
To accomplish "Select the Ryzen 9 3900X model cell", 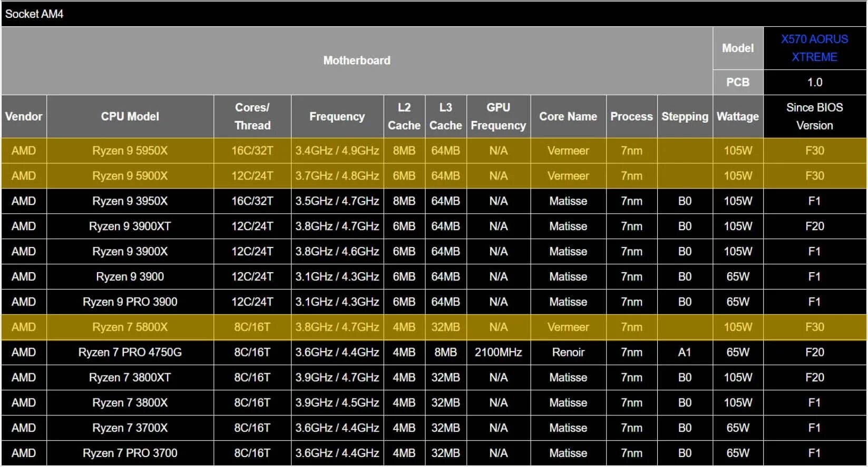I will pyautogui.click(x=130, y=252).
